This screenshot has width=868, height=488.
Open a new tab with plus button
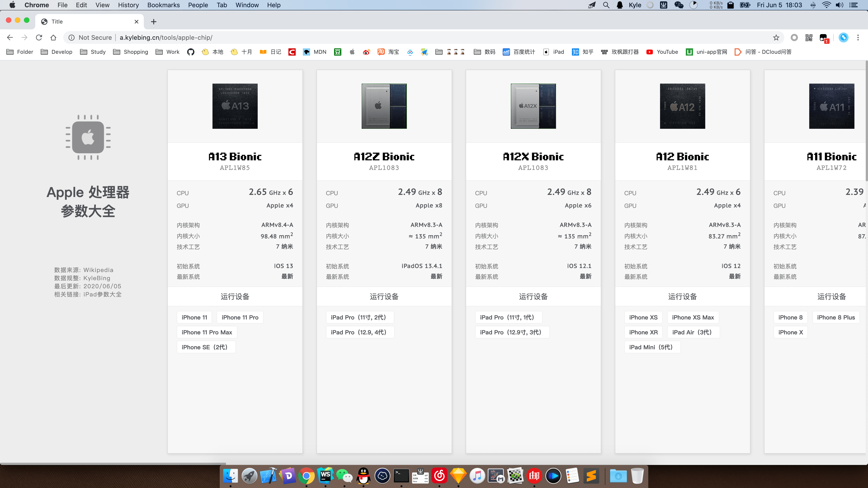click(154, 21)
